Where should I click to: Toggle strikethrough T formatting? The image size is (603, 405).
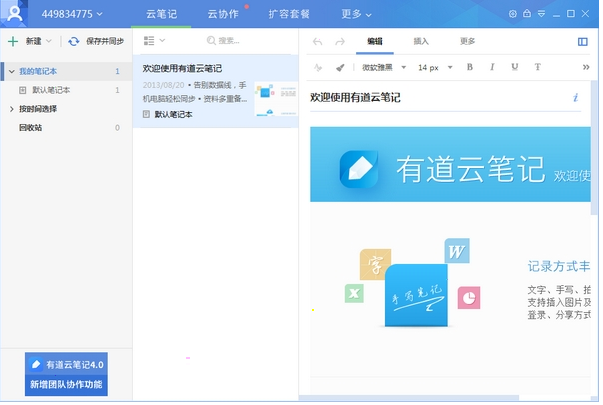[x=538, y=67]
